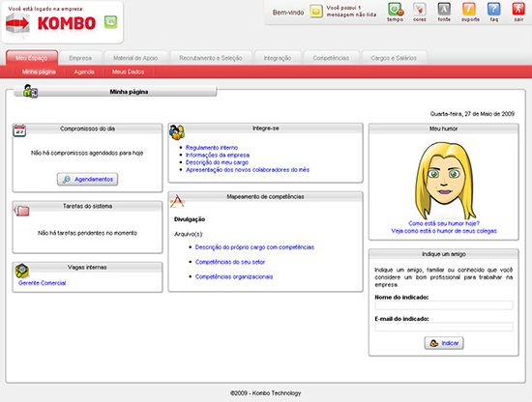The height and width of the screenshot is (402, 532).
Task: Click the blonde avatar mood image
Action: point(445,181)
